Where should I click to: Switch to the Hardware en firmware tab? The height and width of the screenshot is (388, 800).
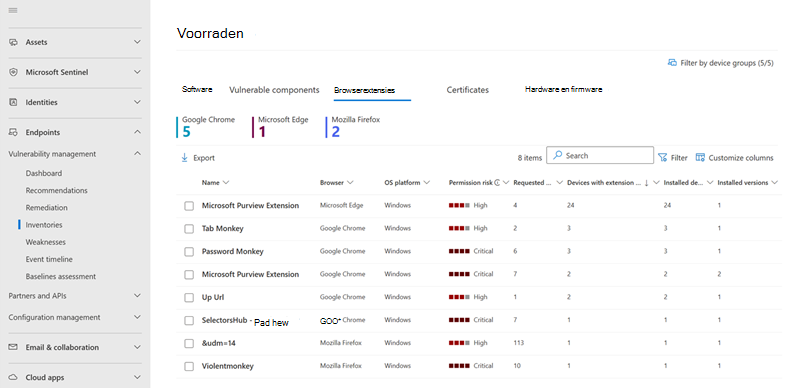563,89
